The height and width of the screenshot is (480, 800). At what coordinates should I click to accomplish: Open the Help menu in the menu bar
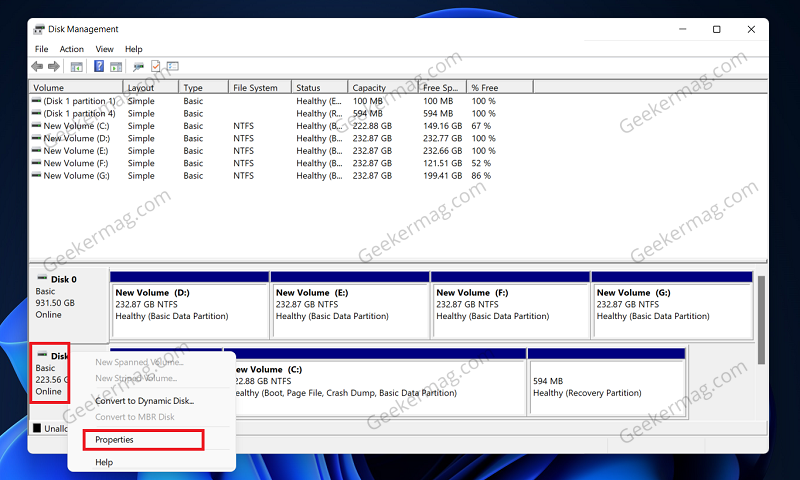(x=134, y=49)
